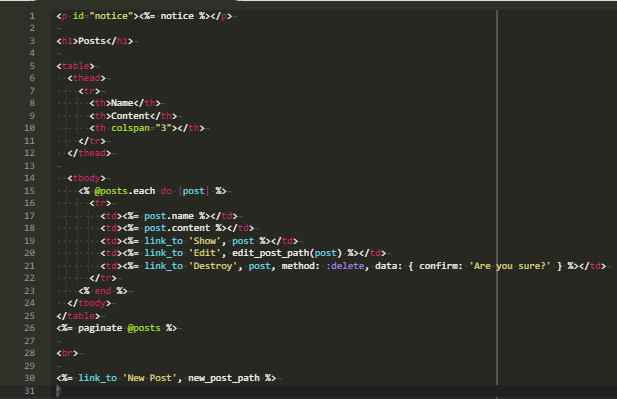
Task: Click 'notice' ERB variable on line 1
Action: click(177, 16)
